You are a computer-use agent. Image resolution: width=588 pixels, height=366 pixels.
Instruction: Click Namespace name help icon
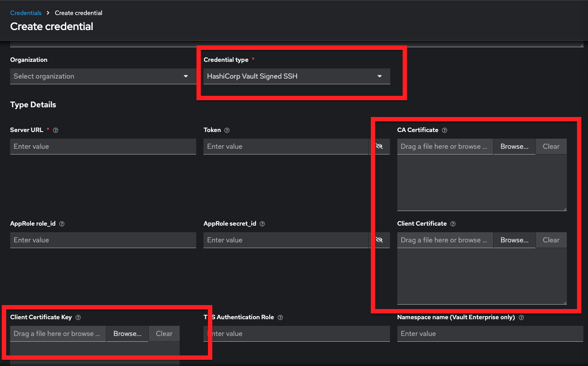[x=521, y=317]
